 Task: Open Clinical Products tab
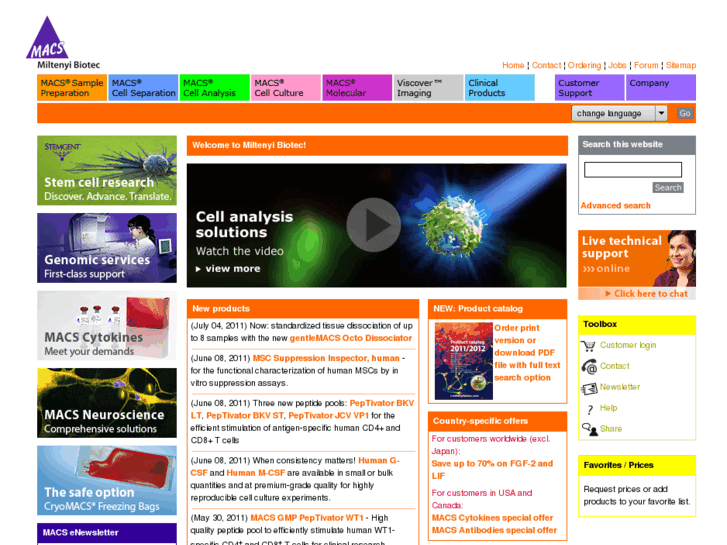coord(500,88)
